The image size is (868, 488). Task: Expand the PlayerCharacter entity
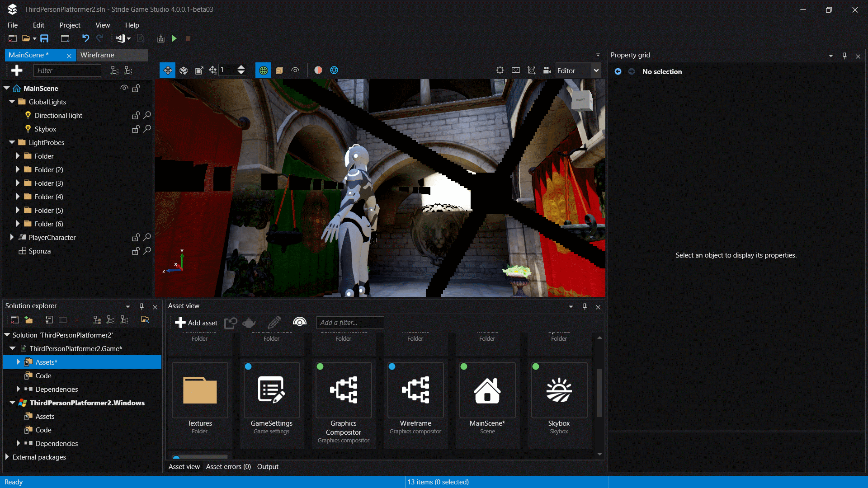(x=12, y=237)
